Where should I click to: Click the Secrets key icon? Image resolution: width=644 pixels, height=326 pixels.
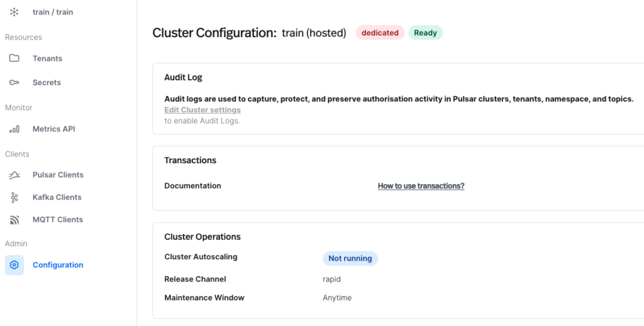click(14, 82)
